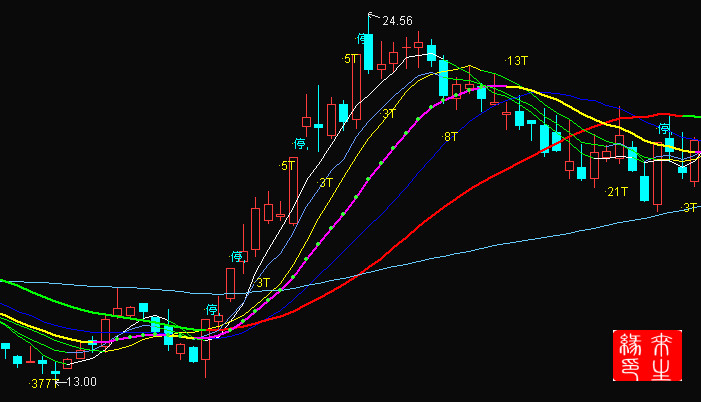Click the tall cyan candlestick right of 21T
Viewport: 701px width, 402px height.
[644, 188]
